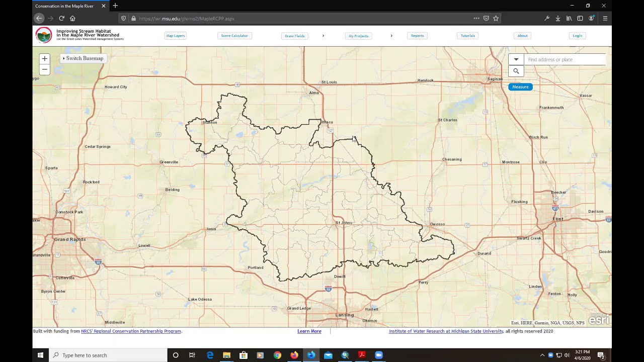Open the Score Calculator menu

coord(234,36)
